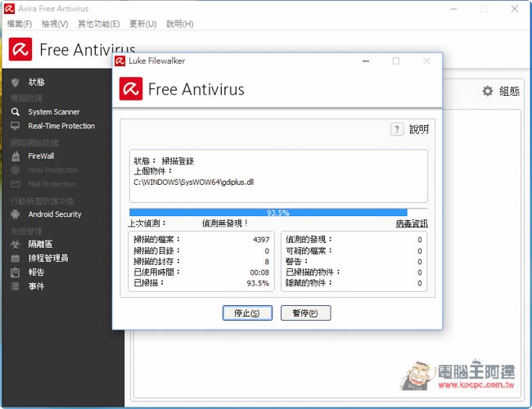532x409 pixels.
Task: Select 隔離區 quarantine entry
Action: click(40, 245)
